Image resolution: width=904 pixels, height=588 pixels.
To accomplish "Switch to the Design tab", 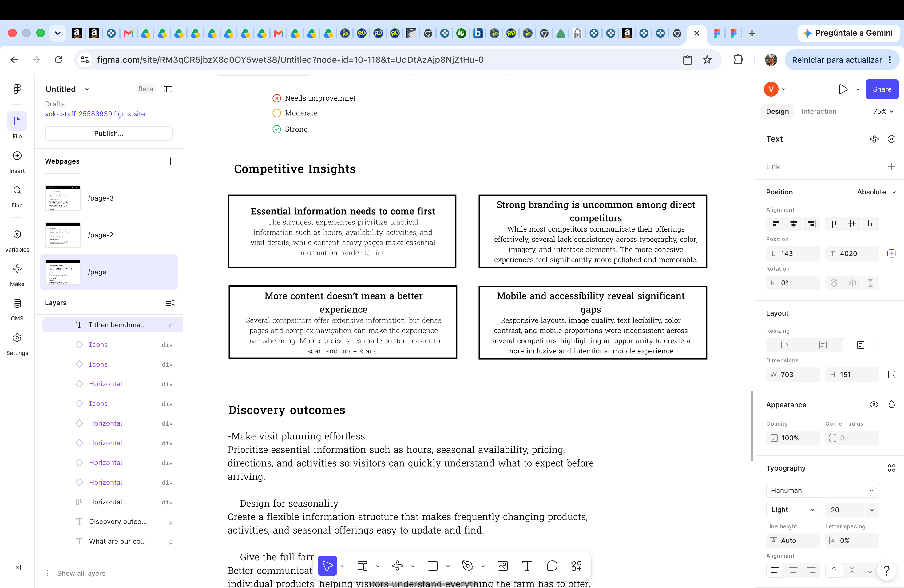I will point(777,111).
